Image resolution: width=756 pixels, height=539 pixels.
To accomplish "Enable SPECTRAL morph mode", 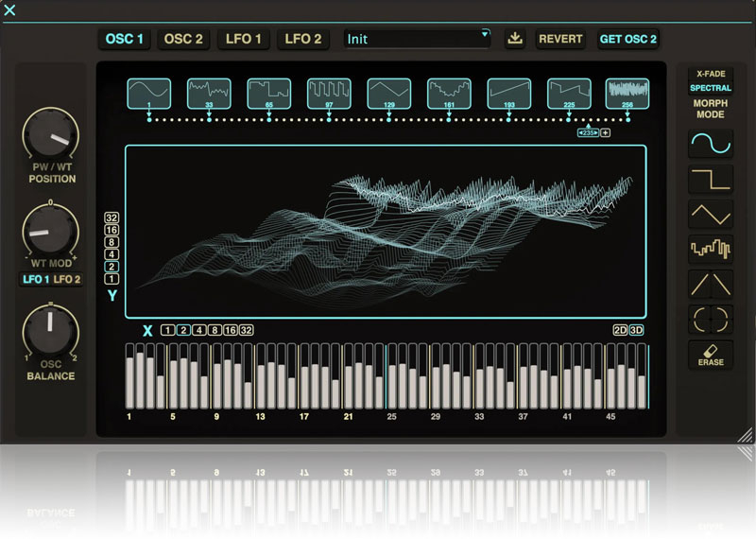I will 710,88.
